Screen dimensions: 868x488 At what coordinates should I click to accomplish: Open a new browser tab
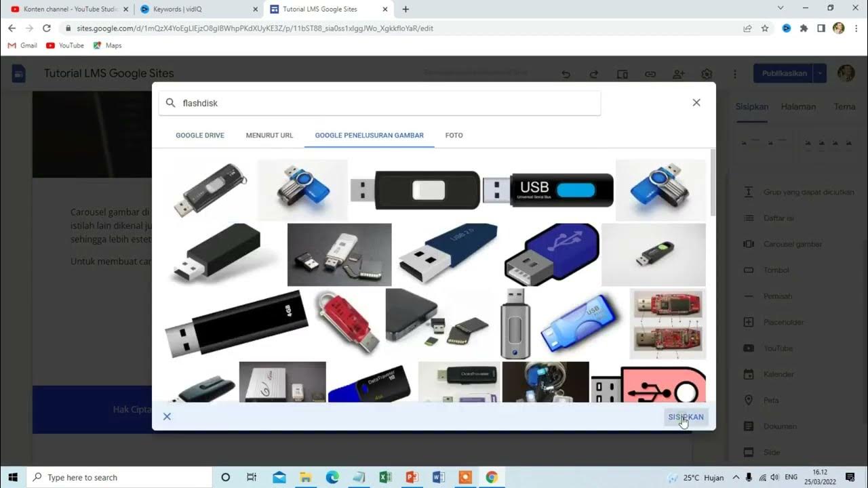pos(406,9)
